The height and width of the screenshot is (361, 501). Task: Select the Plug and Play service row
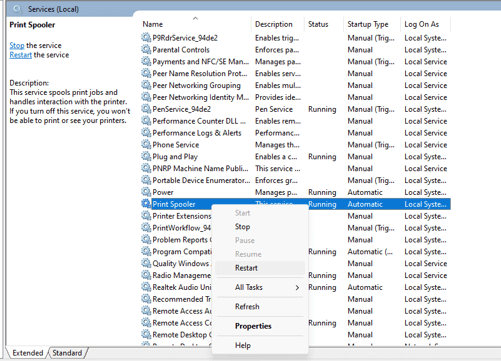tap(295, 157)
